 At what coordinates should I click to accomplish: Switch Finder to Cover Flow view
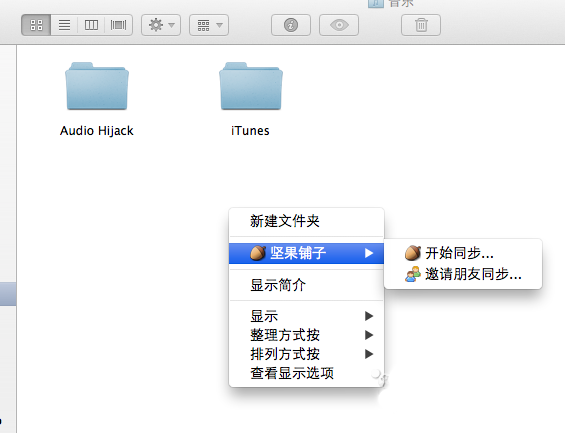click(119, 25)
